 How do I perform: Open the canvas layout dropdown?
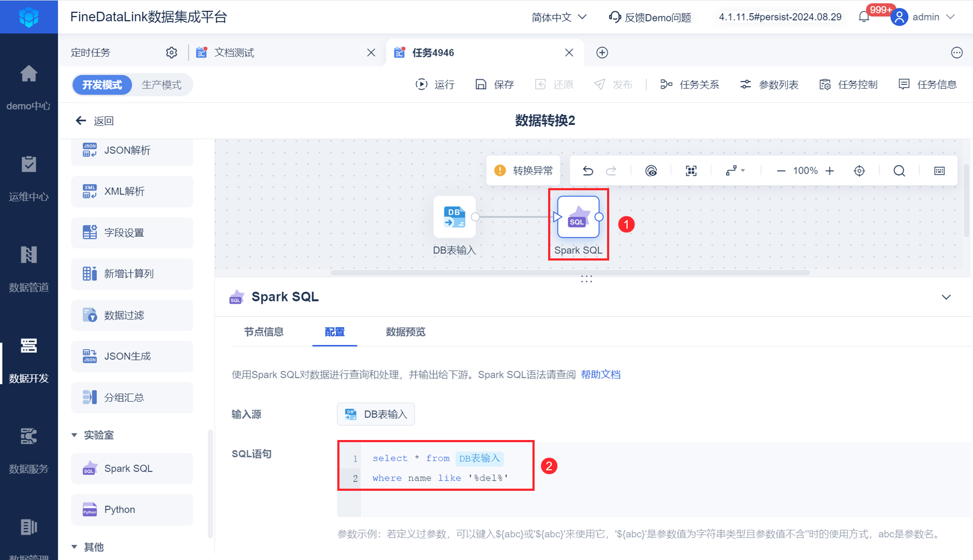click(x=735, y=171)
